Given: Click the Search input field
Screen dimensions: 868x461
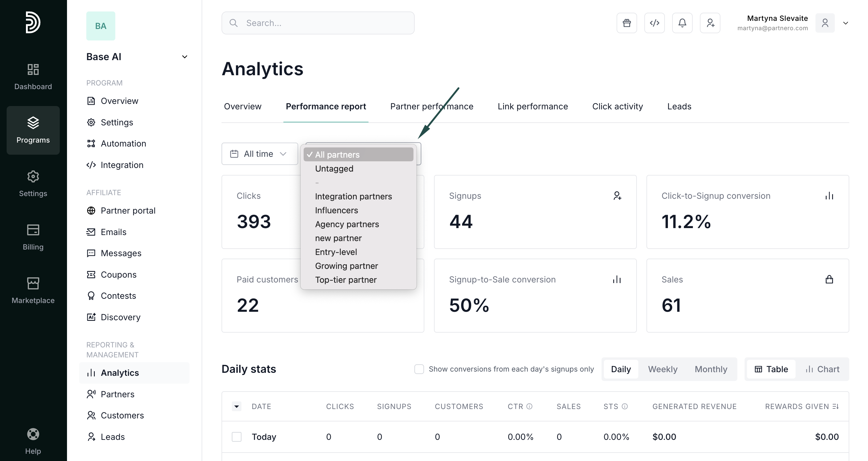Looking at the screenshot, I should point(318,23).
